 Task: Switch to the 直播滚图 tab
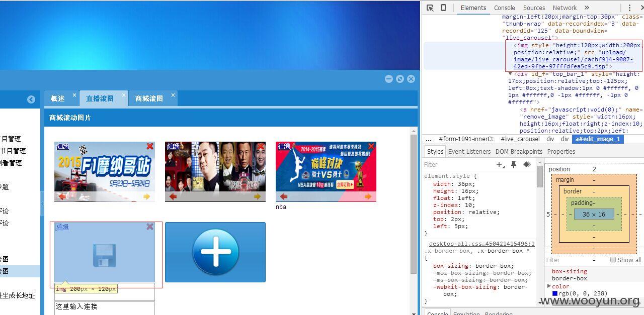pos(100,98)
